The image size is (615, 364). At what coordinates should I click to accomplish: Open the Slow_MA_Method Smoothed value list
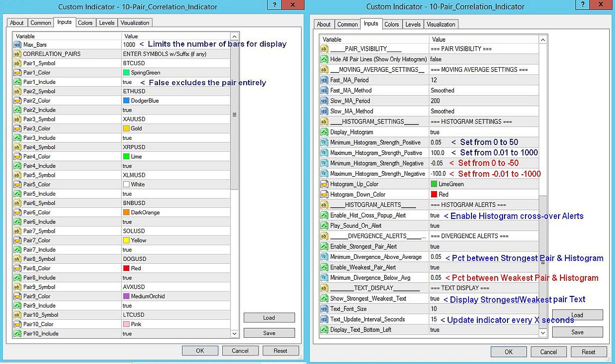[x=442, y=111]
